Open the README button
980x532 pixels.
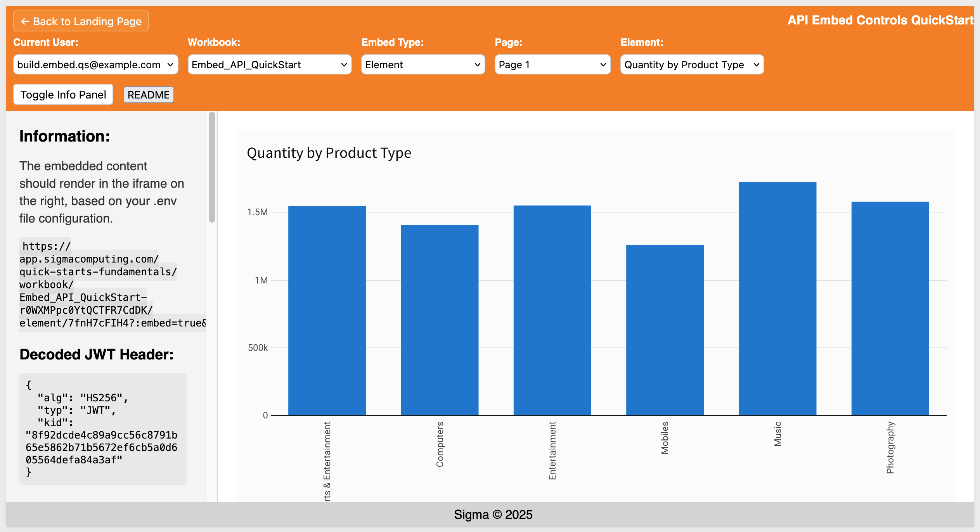[148, 95]
